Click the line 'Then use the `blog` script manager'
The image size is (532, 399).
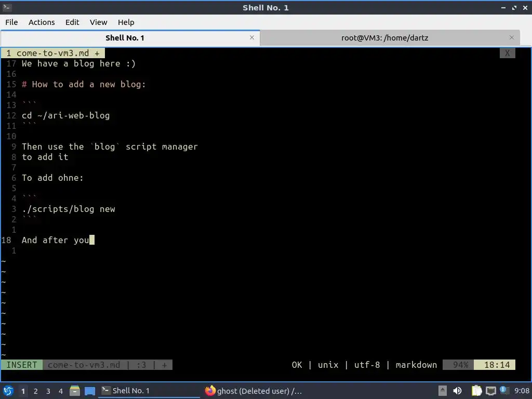pyautogui.click(x=110, y=147)
